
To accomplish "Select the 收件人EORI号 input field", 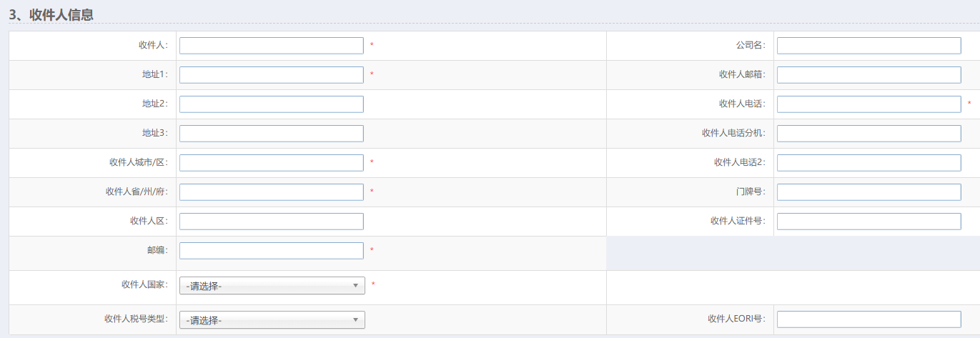I will [x=868, y=319].
